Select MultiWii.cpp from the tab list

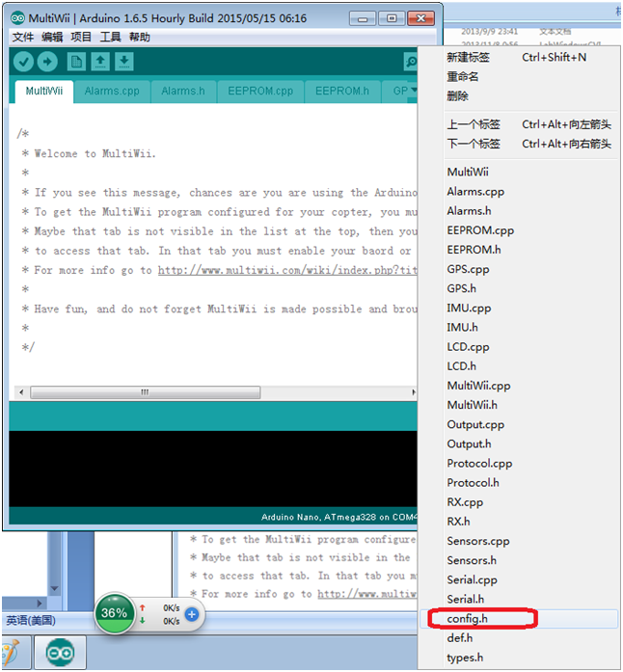pyautogui.click(x=519, y=386)
